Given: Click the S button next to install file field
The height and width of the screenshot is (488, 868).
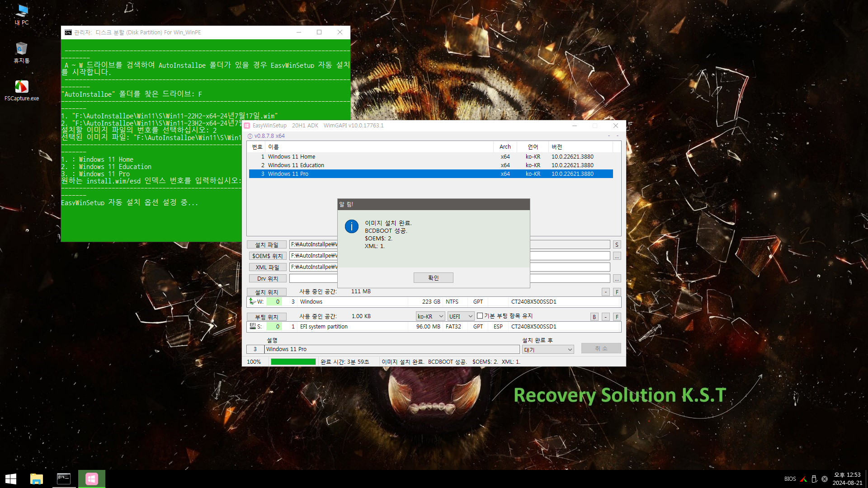Looking at the screenshot, I should coord(617,244).
